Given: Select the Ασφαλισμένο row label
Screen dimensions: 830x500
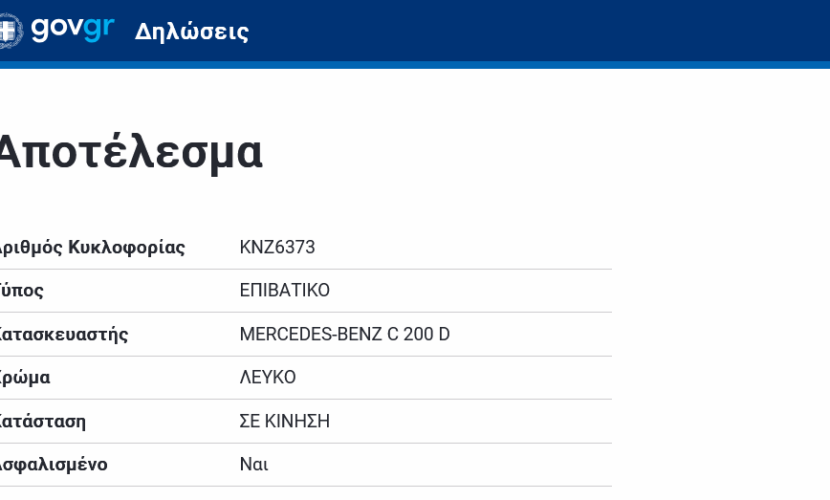Looking at the screenshot, I should tap(53, 465).
